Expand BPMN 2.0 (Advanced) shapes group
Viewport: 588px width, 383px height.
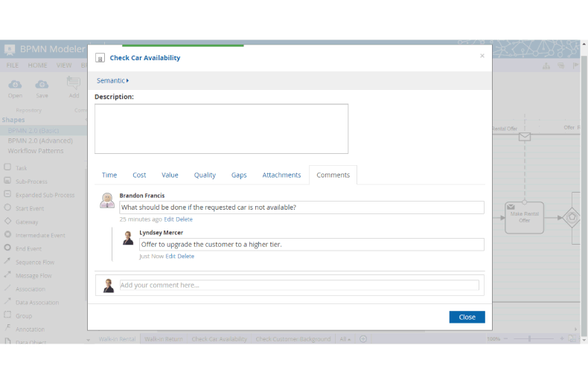pos(40,141)
